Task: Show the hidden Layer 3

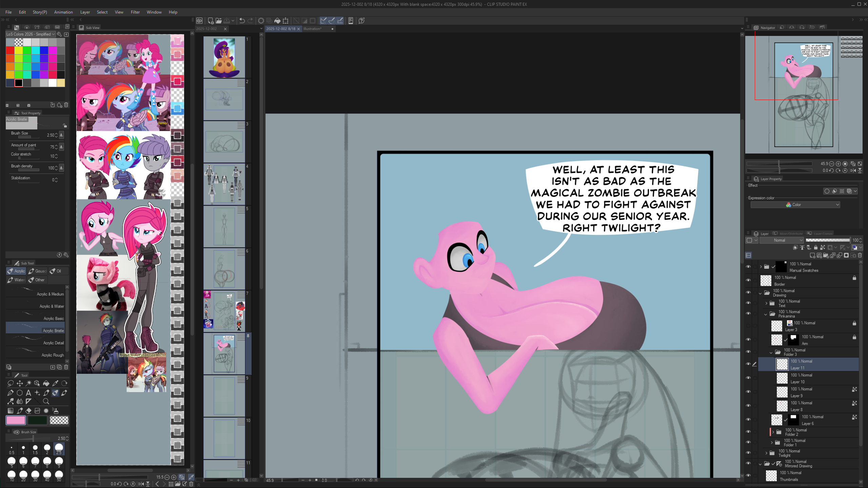Action: tap(748, 326)
